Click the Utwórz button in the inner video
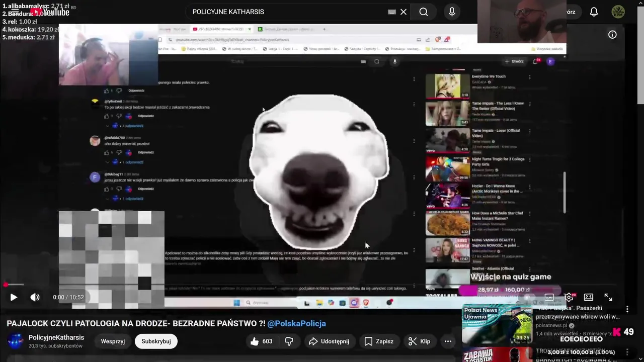Image resolution: width=644 pixels, height=362 pixels. 514,61
